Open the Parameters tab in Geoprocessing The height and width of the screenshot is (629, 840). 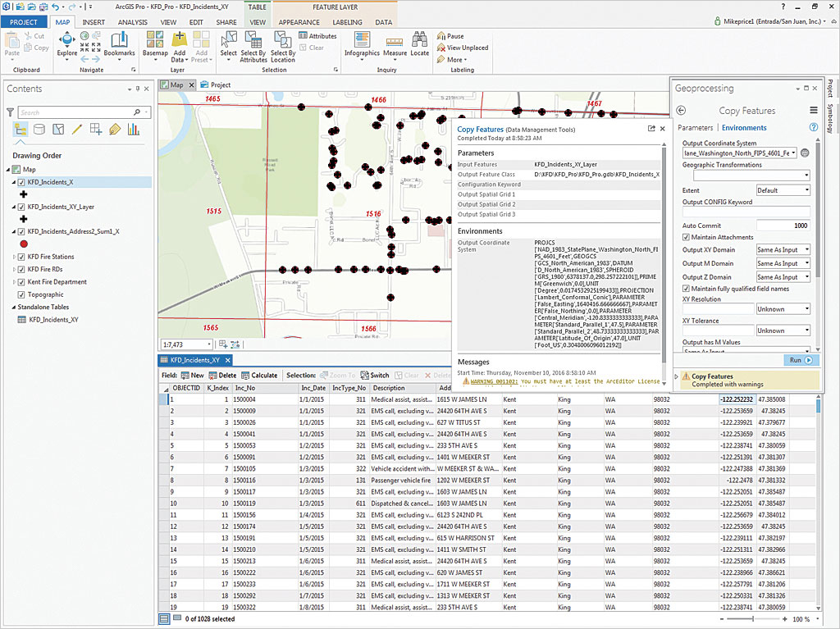point(695,128)
